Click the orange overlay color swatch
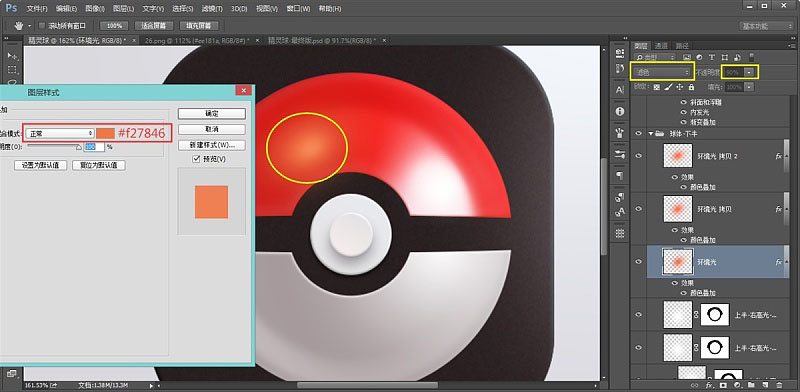This screenshot has width=800, height=392. point(106,133)
